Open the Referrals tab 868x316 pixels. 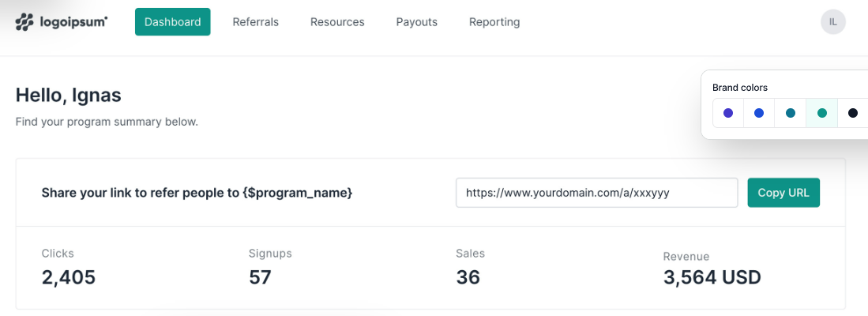pyautogui.click(x=255, y=22)
